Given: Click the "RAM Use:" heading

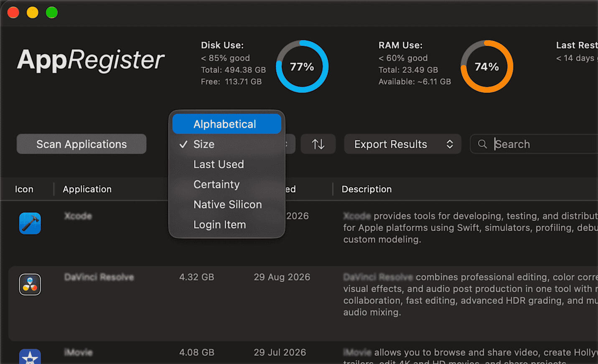Looking at the screenshot, I should click(401, 45).
